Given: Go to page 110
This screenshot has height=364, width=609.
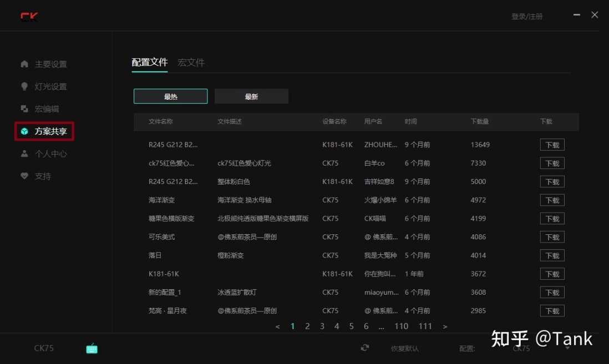Looking at the screenshot, I should (401, 326).
